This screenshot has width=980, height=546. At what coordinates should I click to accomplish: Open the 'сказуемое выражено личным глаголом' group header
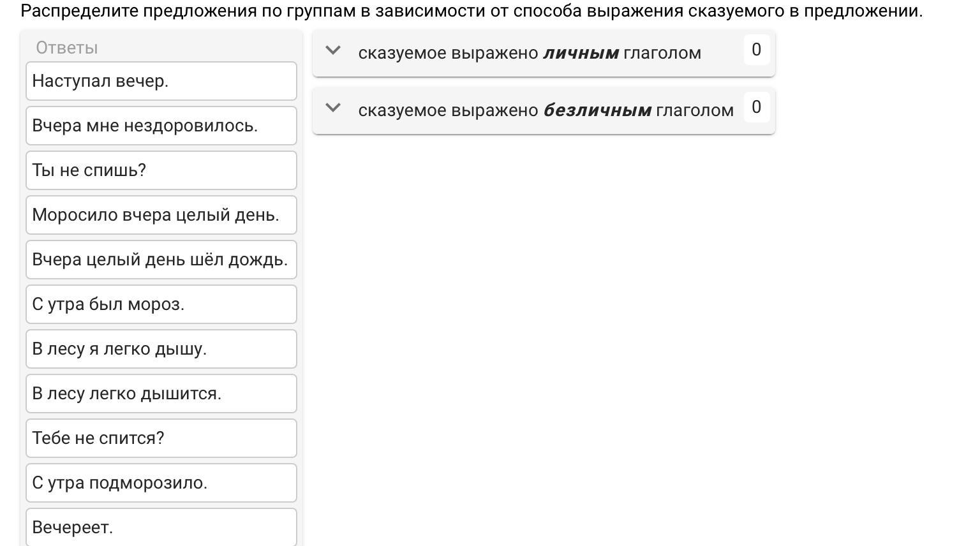[x=544, y=54]
